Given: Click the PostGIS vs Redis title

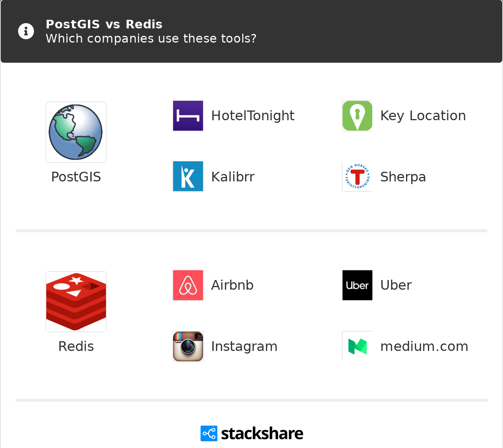Looking at the screenshot, I should pos(104,24).
